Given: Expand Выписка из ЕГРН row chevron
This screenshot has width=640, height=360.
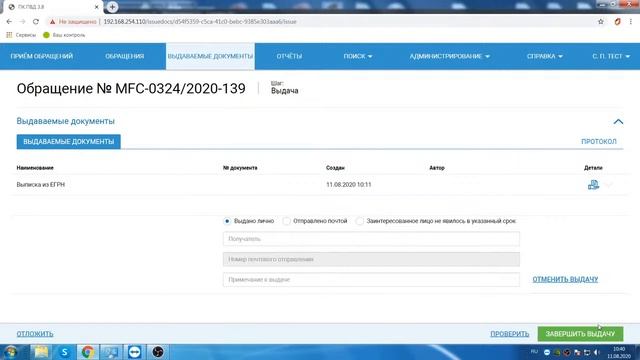Looking at the screenshot, I should pyautogui.click(x=609, y=184).
